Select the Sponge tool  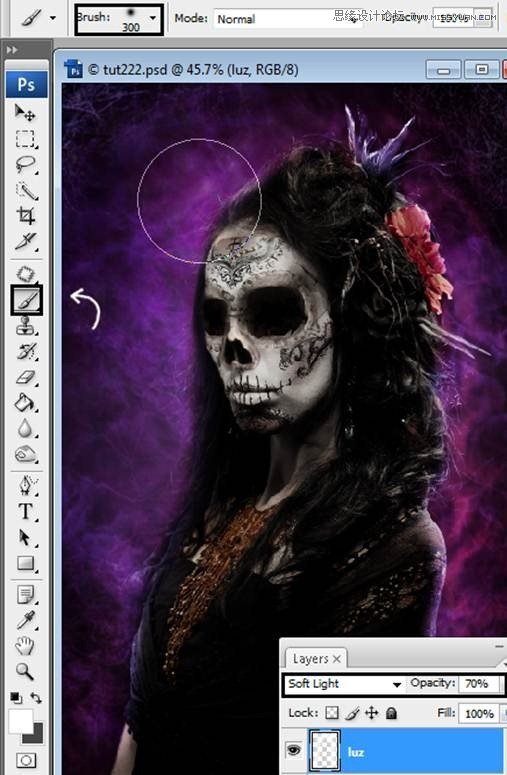point(25,454)
